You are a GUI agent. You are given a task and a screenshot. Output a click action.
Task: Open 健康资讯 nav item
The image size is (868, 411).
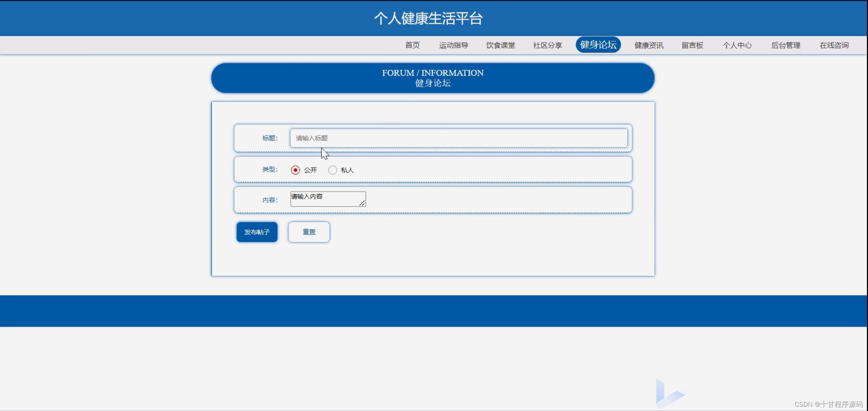648,45
